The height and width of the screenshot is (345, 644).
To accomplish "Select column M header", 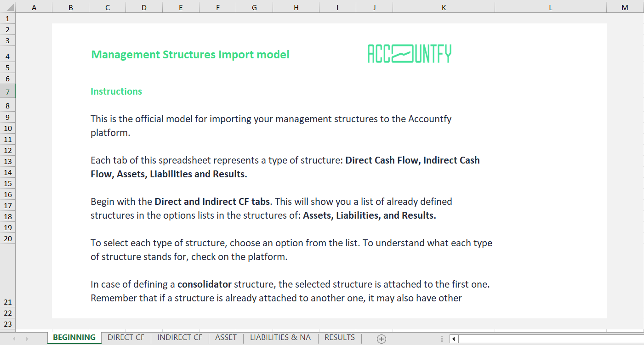I will tap(625, 7).
